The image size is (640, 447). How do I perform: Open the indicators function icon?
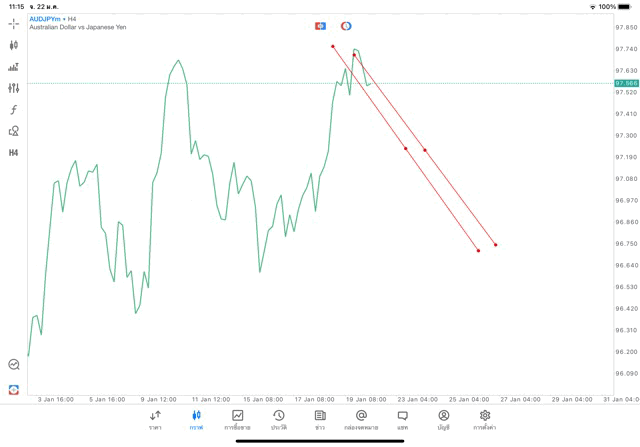coord(14,110)
